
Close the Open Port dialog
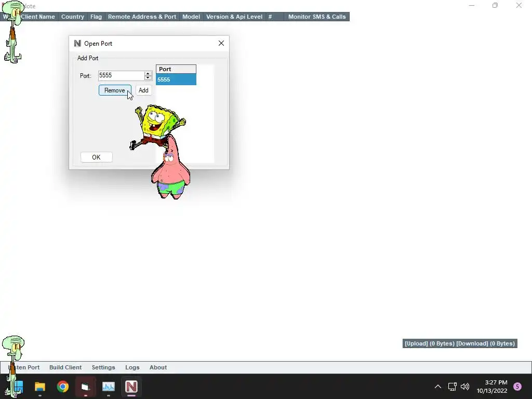(221, 43)
